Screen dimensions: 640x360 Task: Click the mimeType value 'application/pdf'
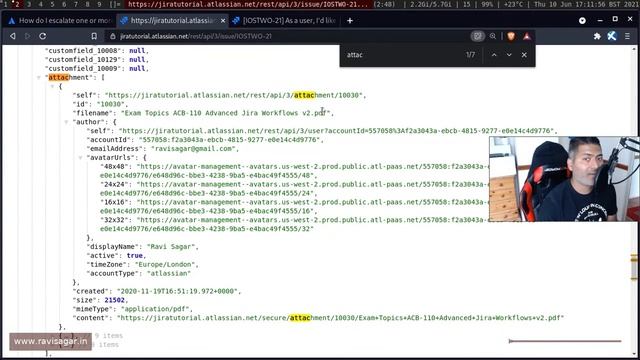(x=155, y=309)
